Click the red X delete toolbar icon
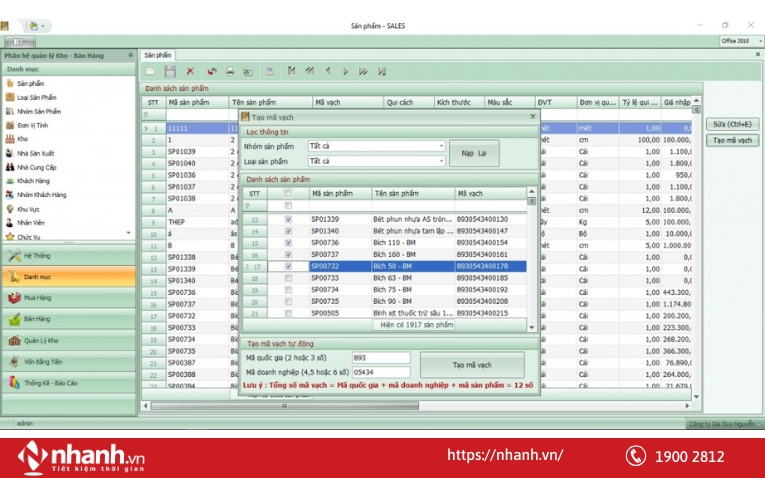 [190, 71]
